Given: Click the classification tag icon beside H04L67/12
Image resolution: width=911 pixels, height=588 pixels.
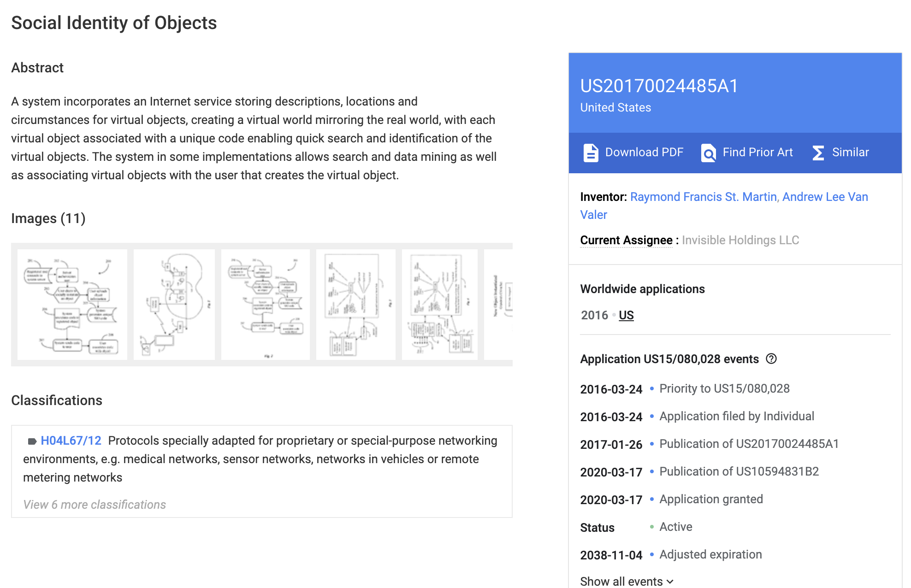Looking at the screenshot, I should (32, 441).
